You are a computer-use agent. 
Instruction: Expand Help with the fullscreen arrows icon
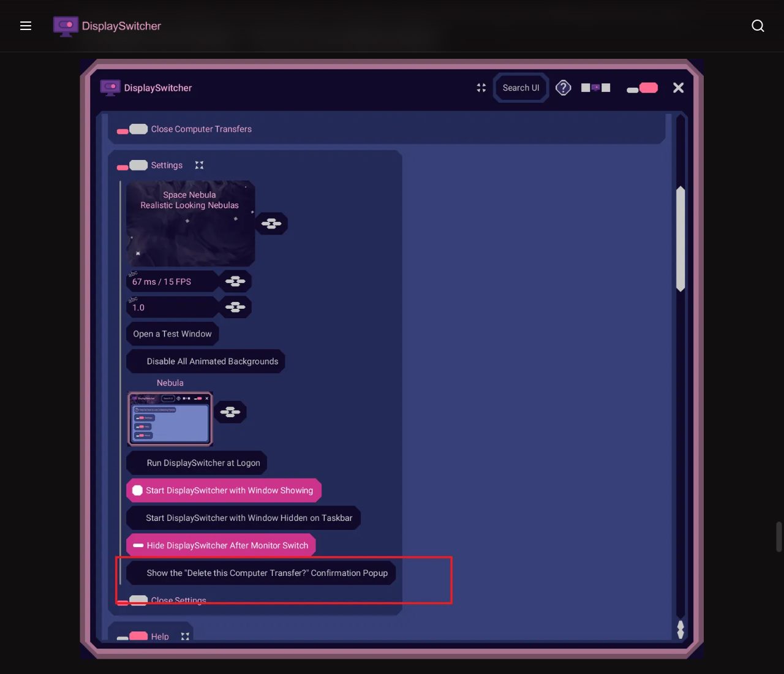[185, 637]
